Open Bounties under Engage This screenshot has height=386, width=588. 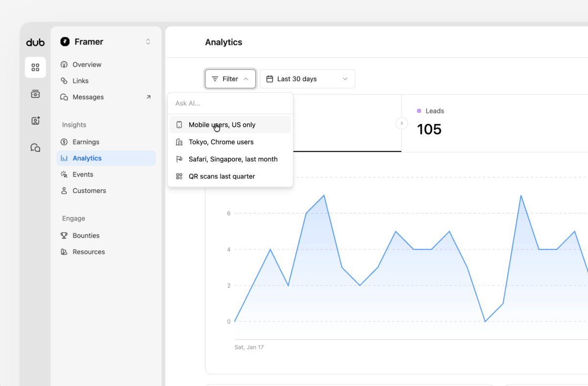106,236
